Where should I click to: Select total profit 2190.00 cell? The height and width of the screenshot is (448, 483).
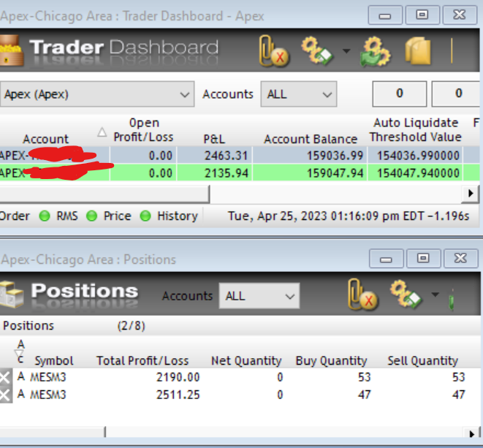[178, 377]
